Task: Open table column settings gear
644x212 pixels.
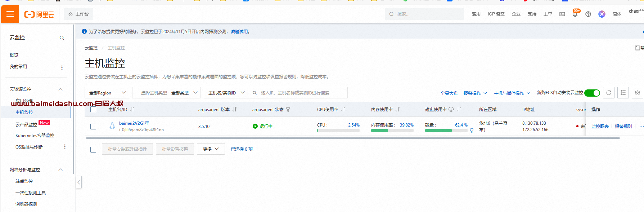Action: (638, 93)
